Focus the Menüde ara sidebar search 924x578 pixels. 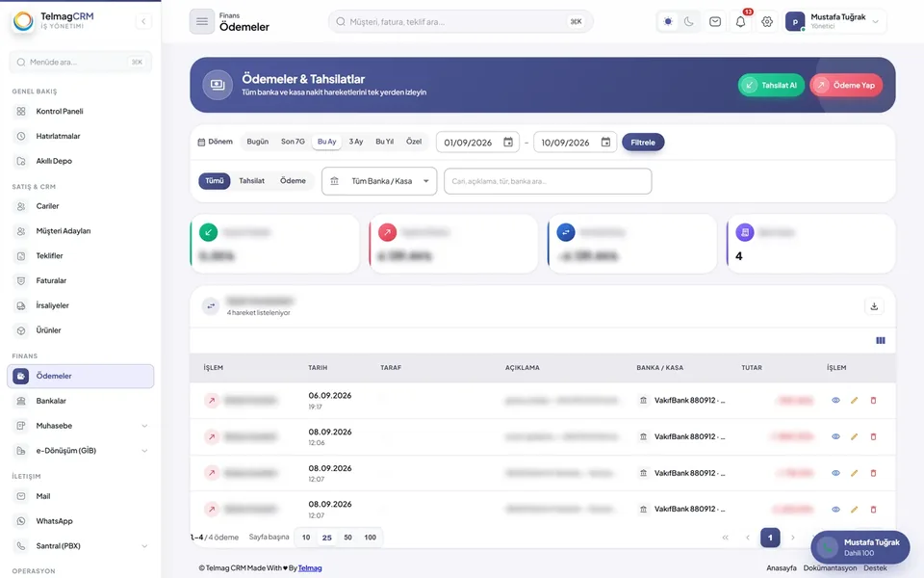point(81,62)
